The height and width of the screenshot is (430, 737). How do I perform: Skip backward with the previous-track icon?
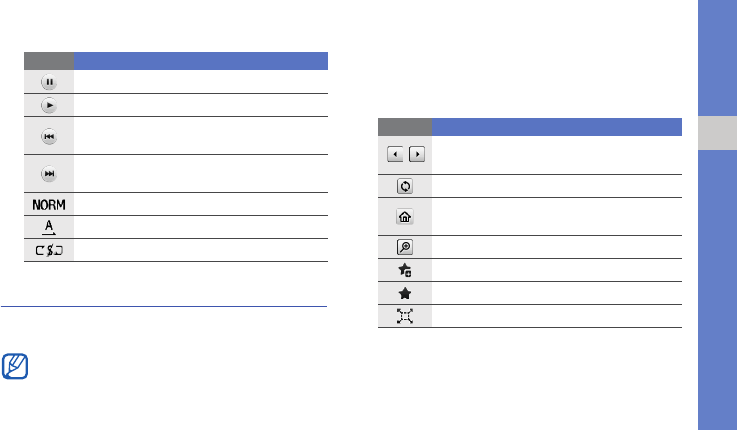[49, 135]
